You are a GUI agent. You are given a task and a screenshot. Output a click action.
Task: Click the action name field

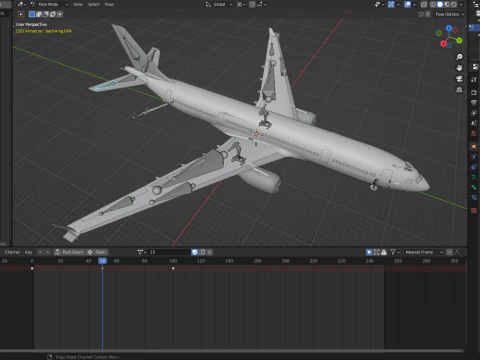169,252
